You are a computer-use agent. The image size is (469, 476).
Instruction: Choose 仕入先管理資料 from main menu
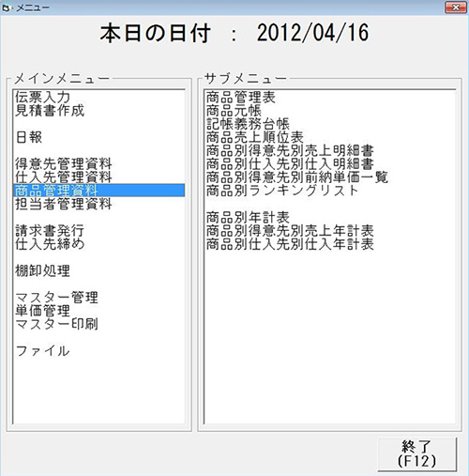[98, 177]
